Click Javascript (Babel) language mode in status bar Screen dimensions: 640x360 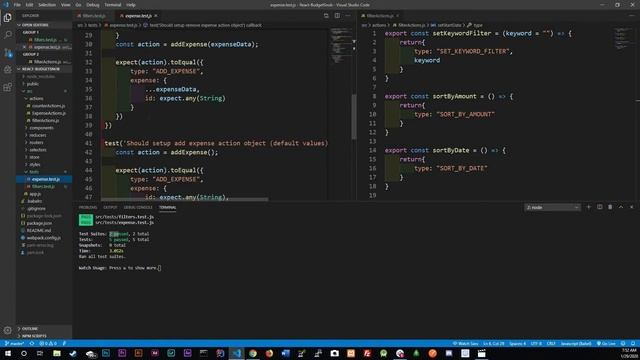576,344
